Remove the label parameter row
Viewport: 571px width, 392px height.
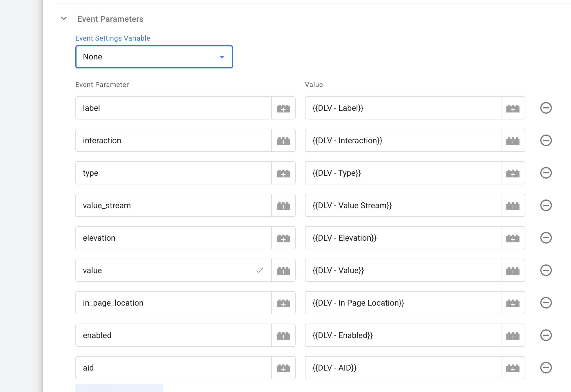546,108
